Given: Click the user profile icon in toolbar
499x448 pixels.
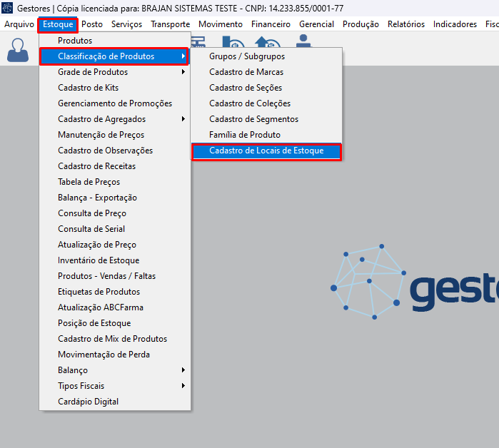Looking at the screenshot, I should 17,50.
